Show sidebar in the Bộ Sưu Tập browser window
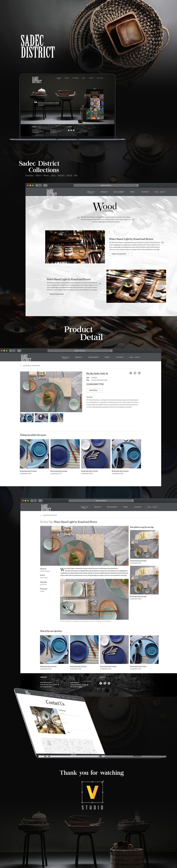177x868 pixels. click(40, 501)
